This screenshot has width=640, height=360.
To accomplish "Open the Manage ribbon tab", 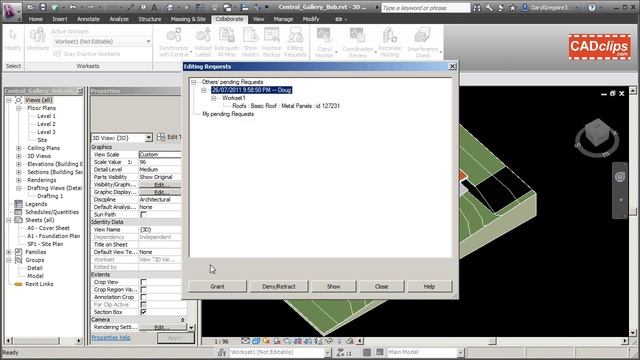I will point(283,19).
